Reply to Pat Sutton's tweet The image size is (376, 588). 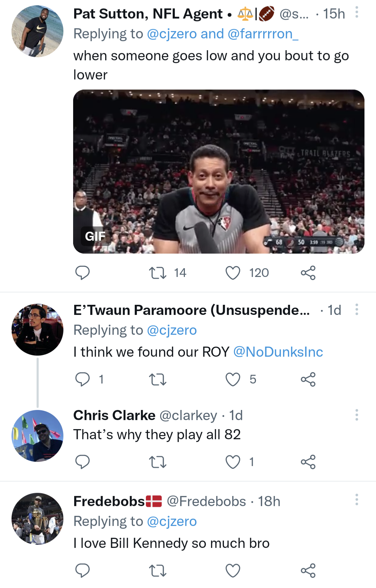point(83,273)
